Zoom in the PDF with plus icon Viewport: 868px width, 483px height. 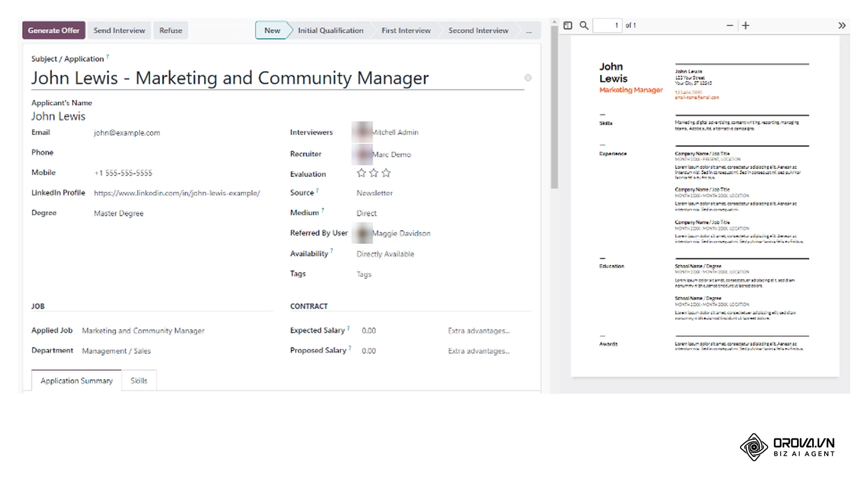pyautogui.click(x=745, y=26)
